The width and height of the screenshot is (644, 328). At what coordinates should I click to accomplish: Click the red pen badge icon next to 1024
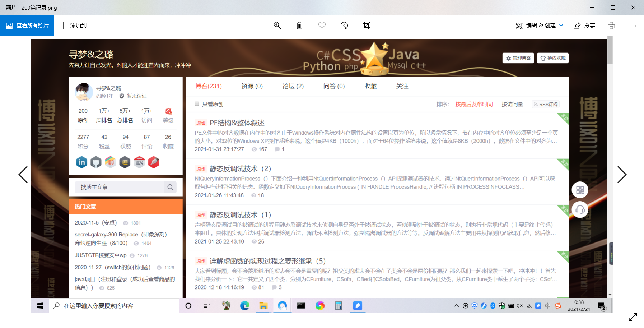154,162
